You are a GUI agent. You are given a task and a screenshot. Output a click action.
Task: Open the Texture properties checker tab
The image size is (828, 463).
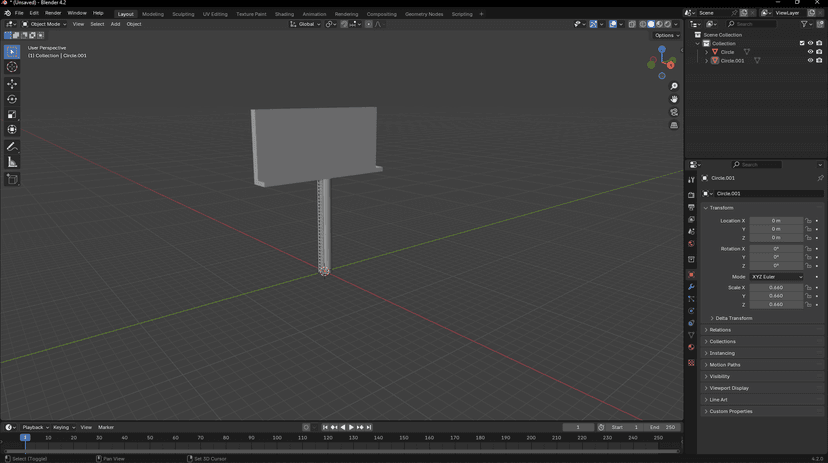(691, 363)
